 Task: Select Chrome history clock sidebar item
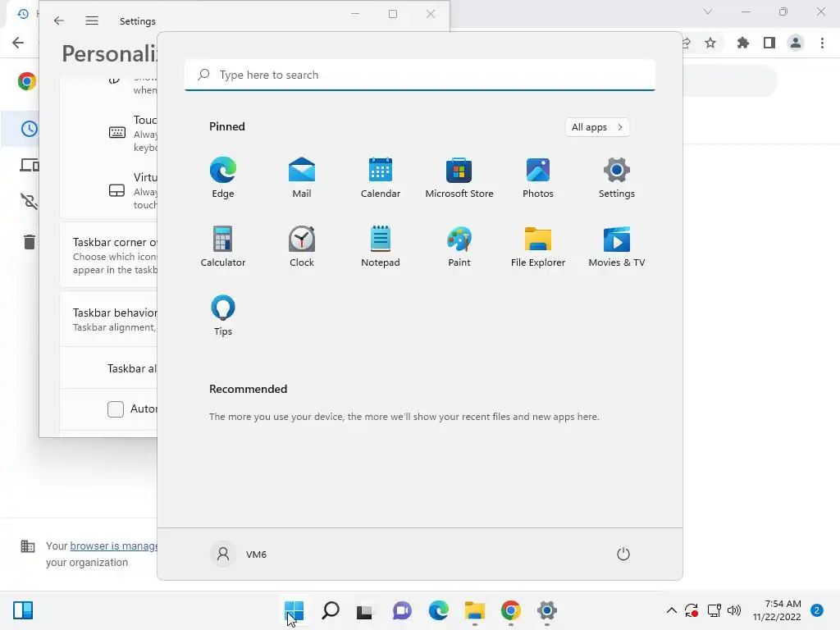click(x=29, y=129)
